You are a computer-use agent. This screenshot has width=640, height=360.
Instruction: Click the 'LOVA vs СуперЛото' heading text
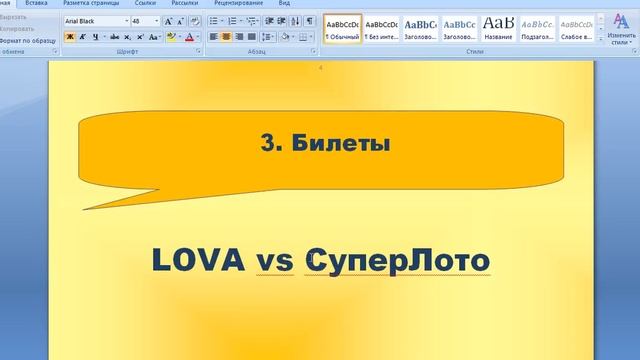point(321,260)
